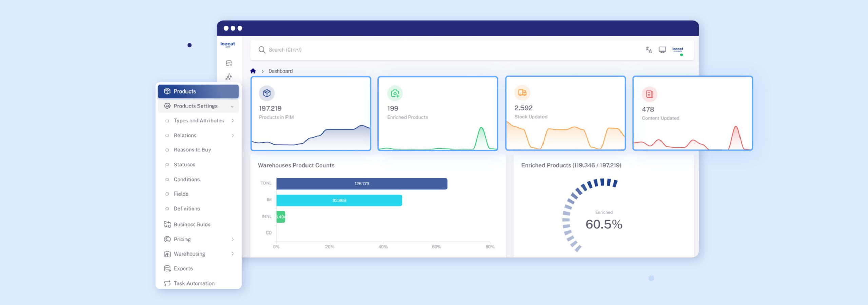Click the Dashboard breadcrumb link
Screen dimensions: 868x305
point(280,71)
